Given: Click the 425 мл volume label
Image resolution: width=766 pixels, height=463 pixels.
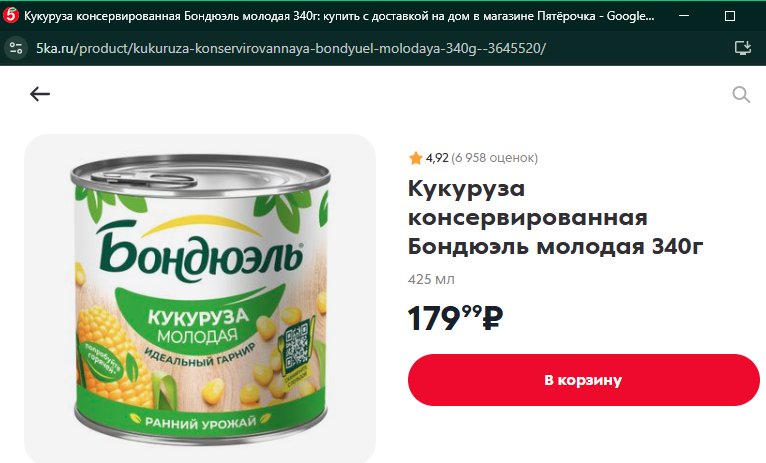Looking at the screenshot, I should 431,279.
